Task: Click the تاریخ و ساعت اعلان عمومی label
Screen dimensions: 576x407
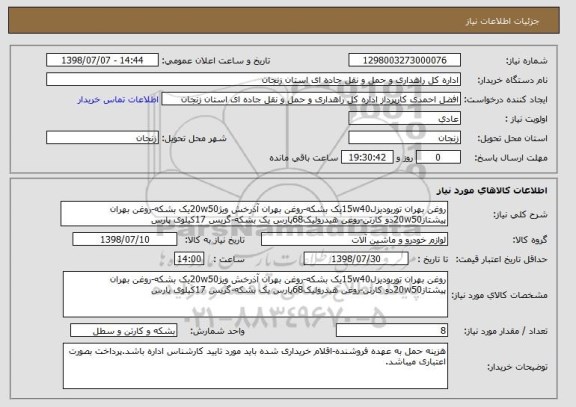Action: pos(216,61)
